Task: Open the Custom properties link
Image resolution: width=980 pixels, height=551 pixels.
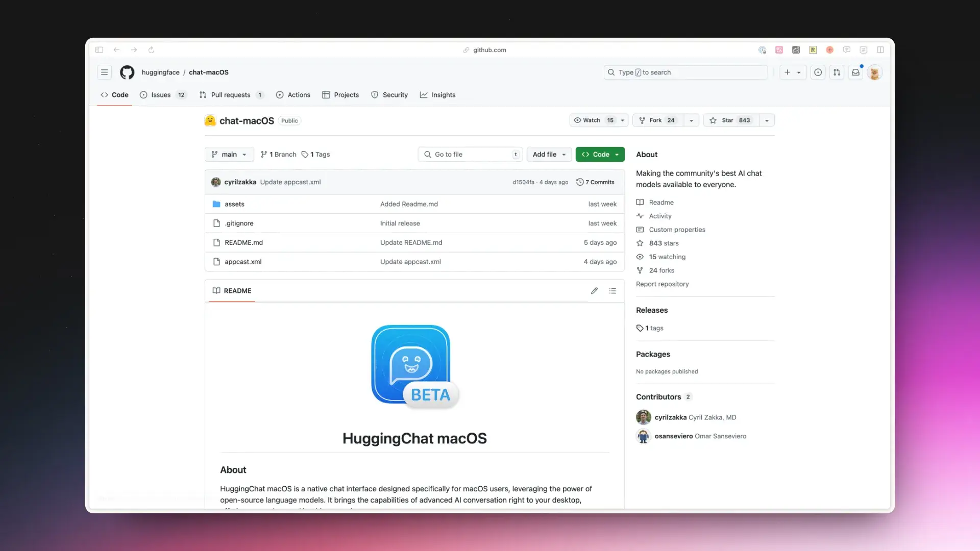Action: (671, 230)
